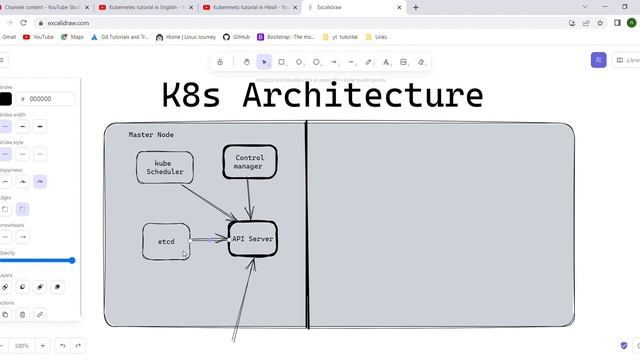Reload the excalidraw.com page
640x360 pixels.
(23, 23)
